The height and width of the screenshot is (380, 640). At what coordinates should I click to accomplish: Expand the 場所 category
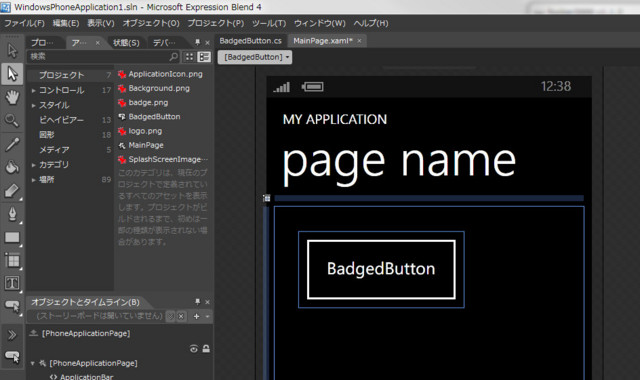point(34,180)
